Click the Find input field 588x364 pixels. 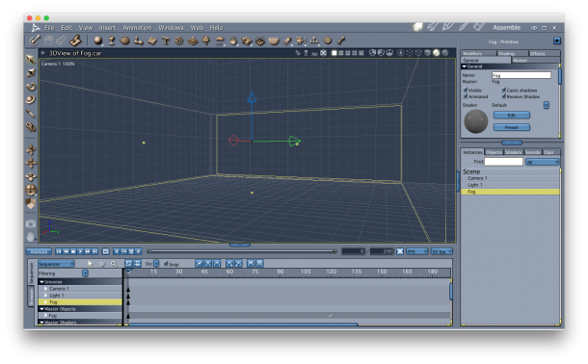click(503, 162)
